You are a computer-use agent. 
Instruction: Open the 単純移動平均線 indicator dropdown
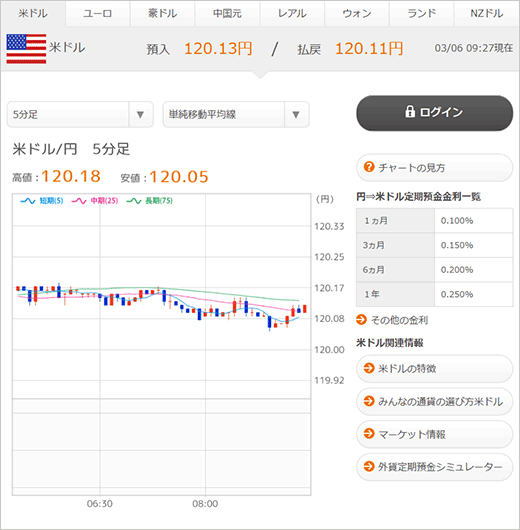click(x=236, y=115)
